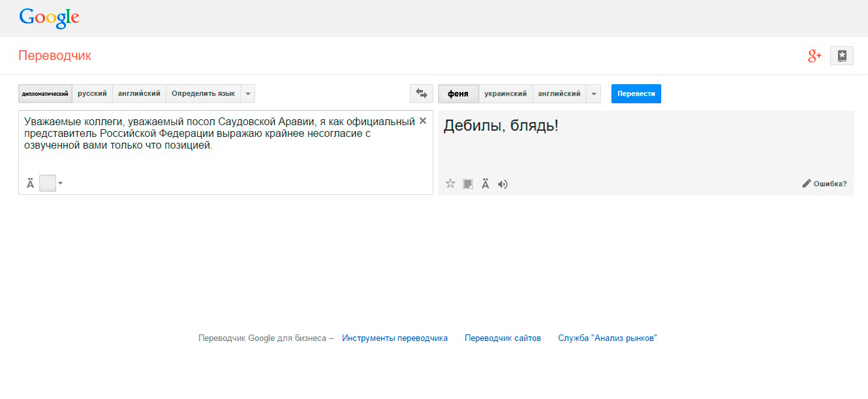
Task: Open the Google+ share icon
Action: pyautogui.click(x=814, y=56)
